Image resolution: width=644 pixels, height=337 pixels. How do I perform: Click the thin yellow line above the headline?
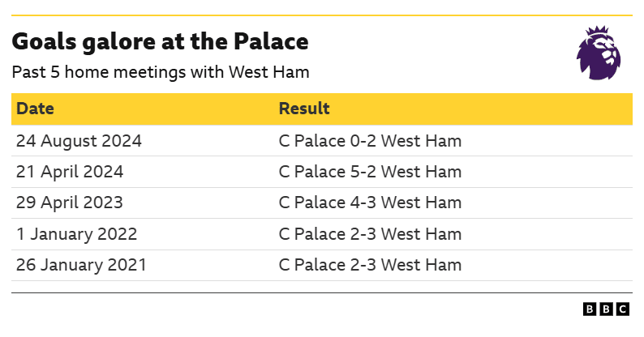[322, 15]
